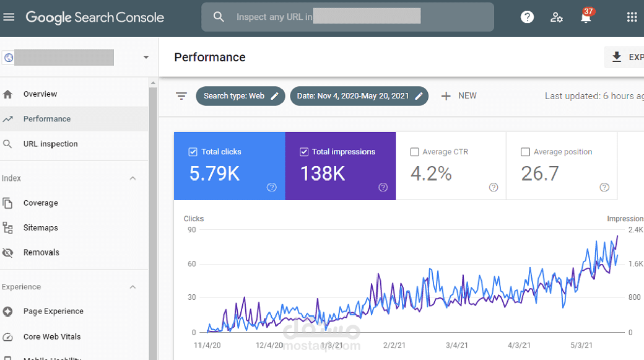
Task: Select the Average CTR 4.2% card
Action: 451,166
